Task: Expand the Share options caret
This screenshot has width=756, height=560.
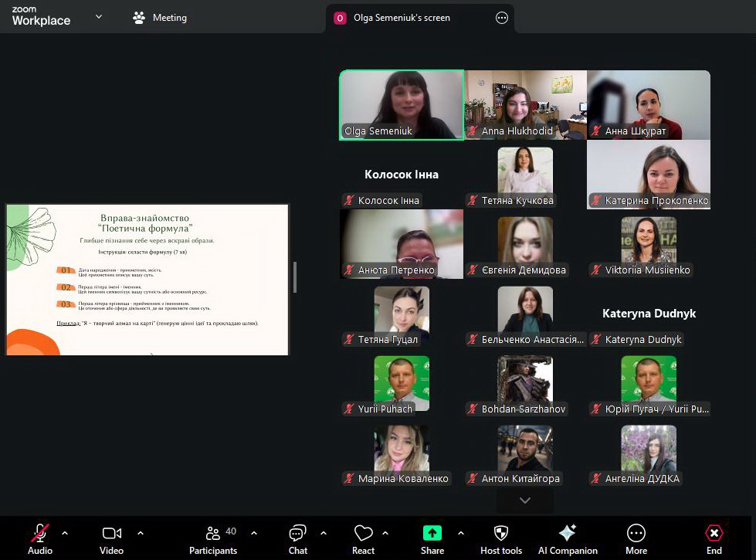Action: 461,533
